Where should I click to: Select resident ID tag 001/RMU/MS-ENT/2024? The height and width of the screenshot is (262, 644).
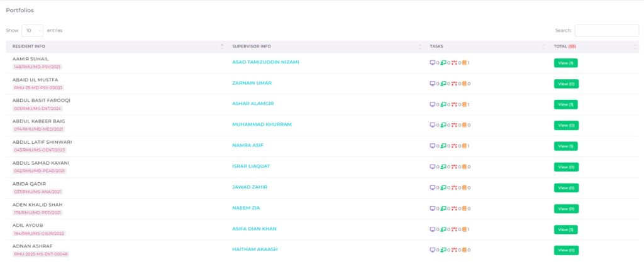pos(38,108)
